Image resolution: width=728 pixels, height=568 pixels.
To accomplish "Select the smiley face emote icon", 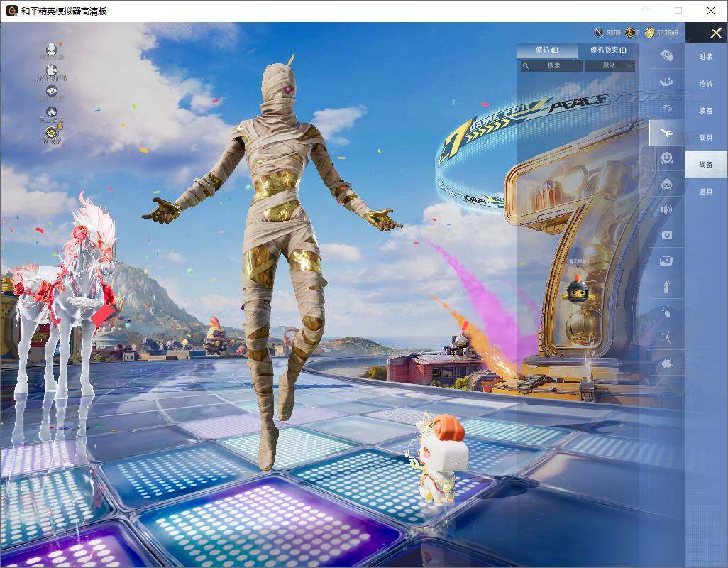I will click(666, 158).
